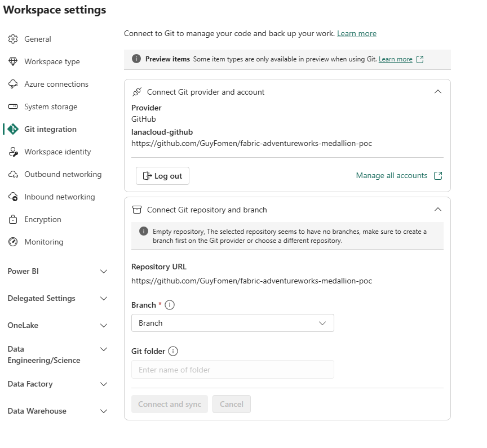Open the Branch dropdown
This screenshot has height=448, width=487.
click(x=233, y=323)
